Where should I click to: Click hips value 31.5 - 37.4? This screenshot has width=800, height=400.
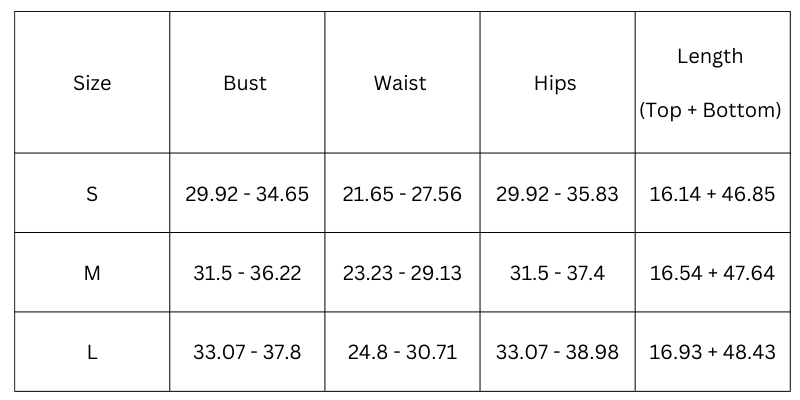pyautogui.click(x=557, y=273)
